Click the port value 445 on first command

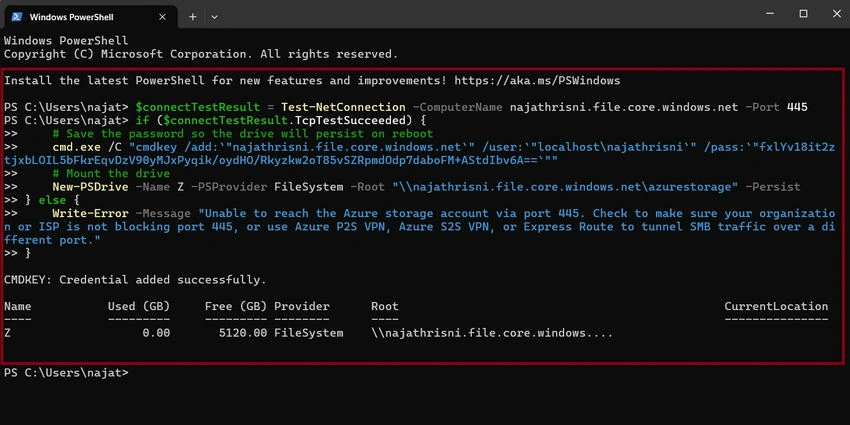(x=797, y=107)
